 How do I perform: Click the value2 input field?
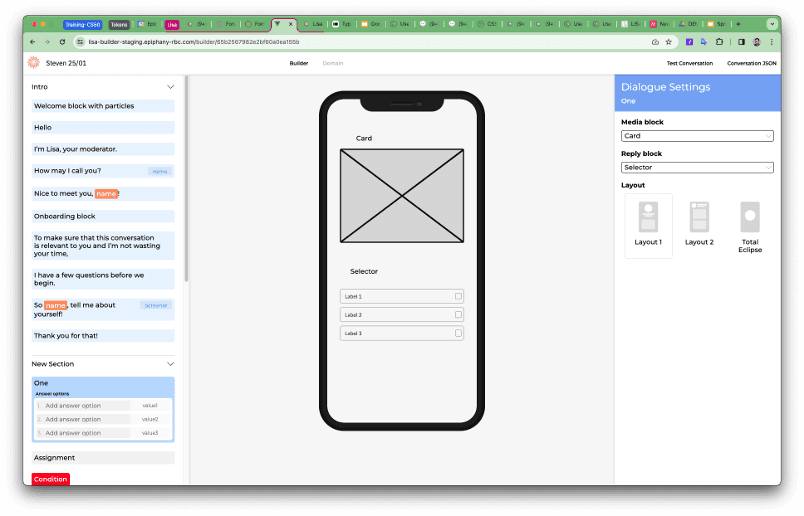pyautogui.click(x=150, y=419)
